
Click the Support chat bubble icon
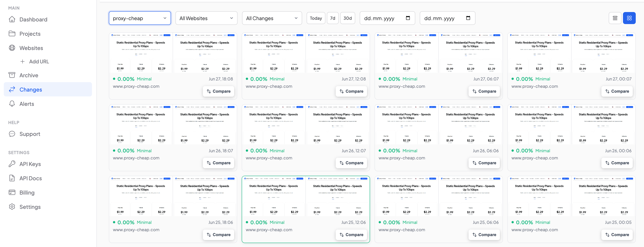click(x=12, y=134)
